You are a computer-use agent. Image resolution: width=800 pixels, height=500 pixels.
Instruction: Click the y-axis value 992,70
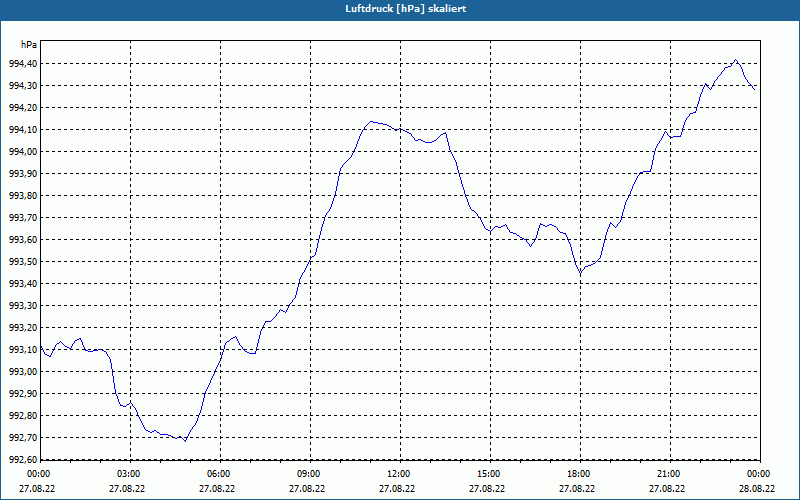tap(23, 437)
